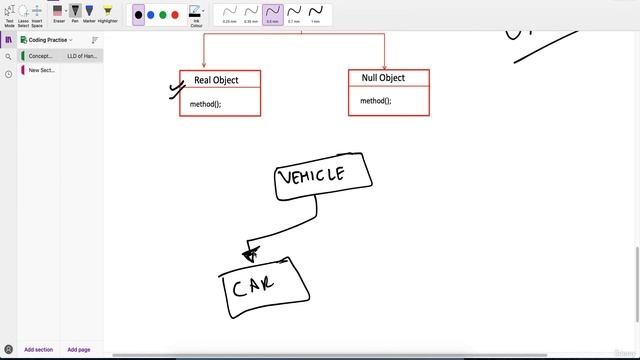Choose the black ink color

coord(138,15)
